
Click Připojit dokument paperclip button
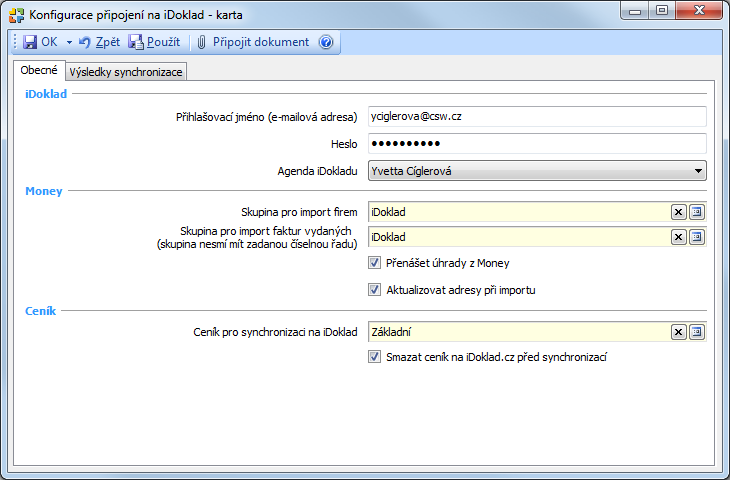click(253, 42)
